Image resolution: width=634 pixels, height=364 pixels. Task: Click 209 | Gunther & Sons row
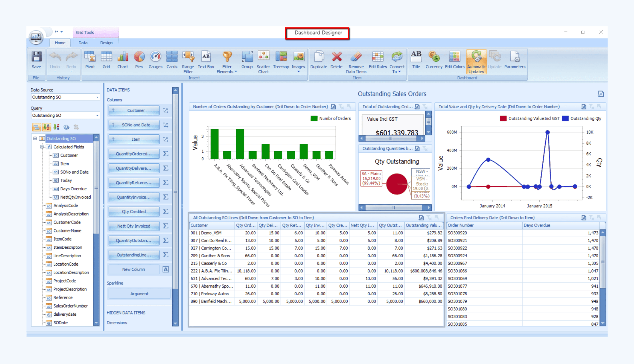tap(316, 256)
